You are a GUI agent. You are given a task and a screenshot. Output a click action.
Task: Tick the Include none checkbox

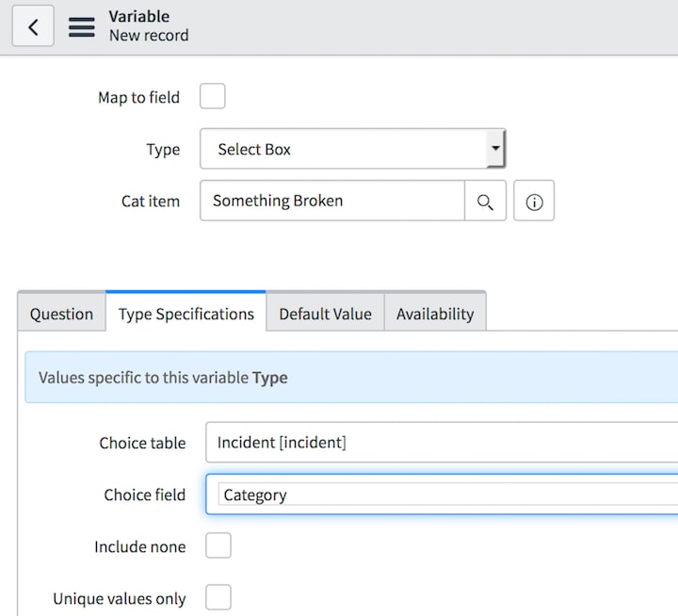coord(218,545)
